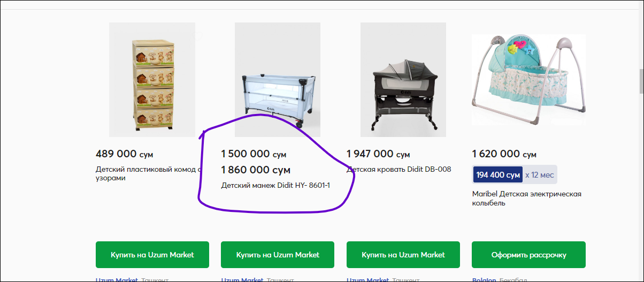Viewport: 644px width, 282px height.
Task: View the Didit DB-008 crib image
Action: pos(403,80)
